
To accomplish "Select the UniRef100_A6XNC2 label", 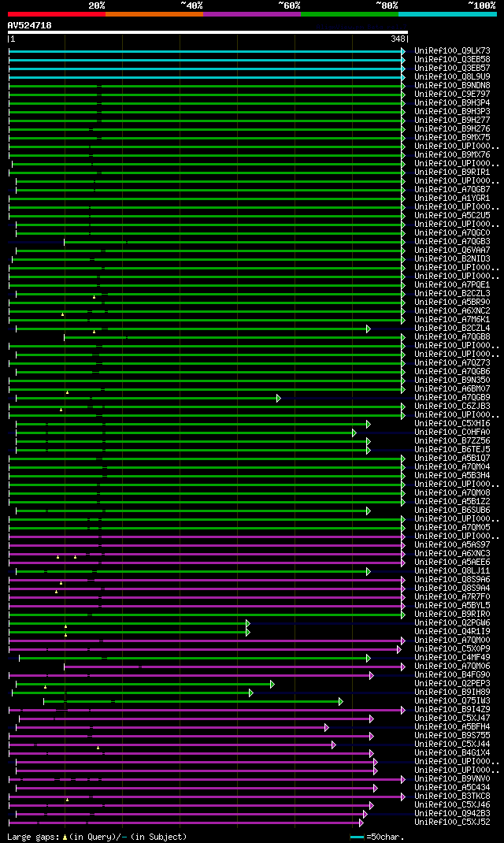I will click(452, 310).
